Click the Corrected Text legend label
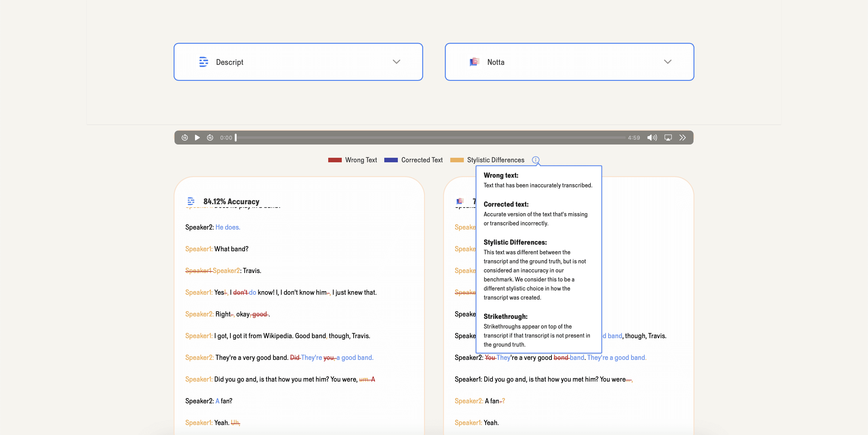This screenshot has width=868, height=435. 422,160
